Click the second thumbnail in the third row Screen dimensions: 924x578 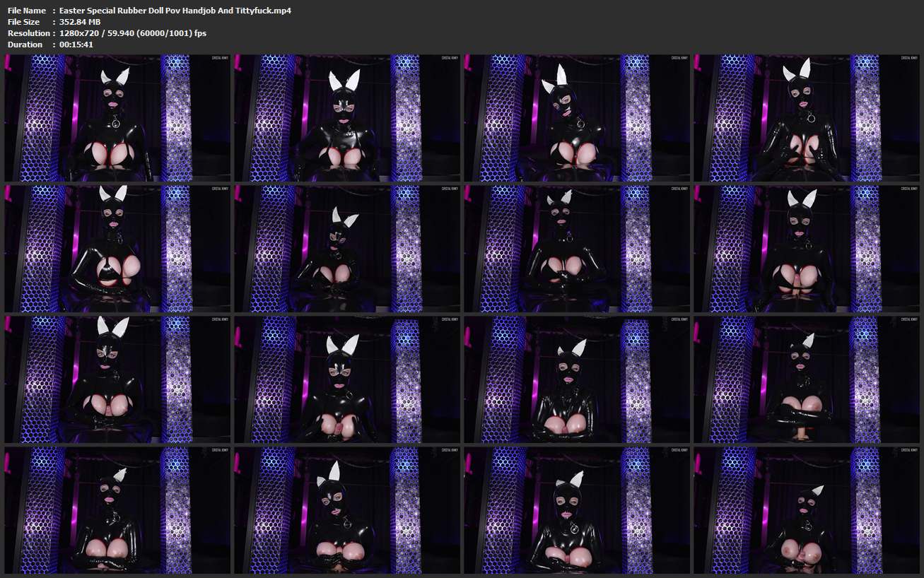pos(347,379)
